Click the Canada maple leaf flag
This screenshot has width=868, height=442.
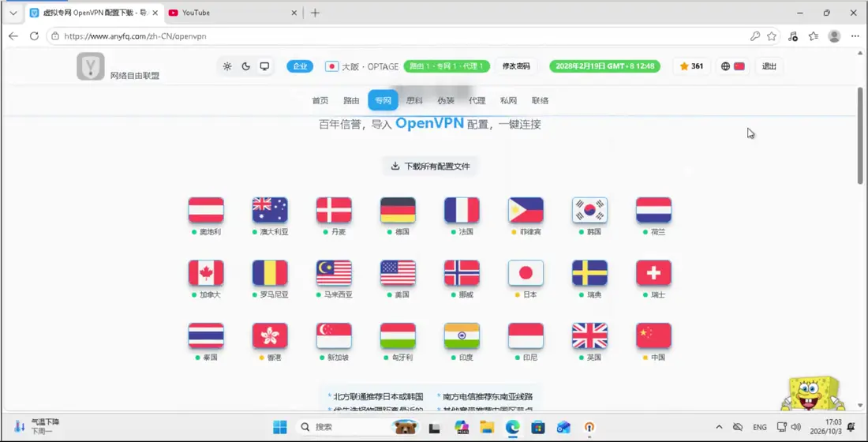(x=206, y=273)
